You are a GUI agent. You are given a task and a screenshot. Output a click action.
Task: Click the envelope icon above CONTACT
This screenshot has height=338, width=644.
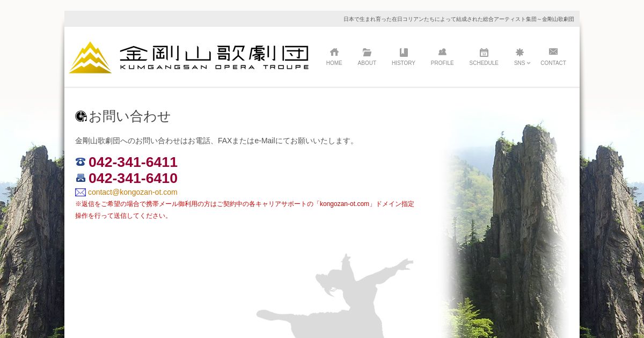coord(553,52)
